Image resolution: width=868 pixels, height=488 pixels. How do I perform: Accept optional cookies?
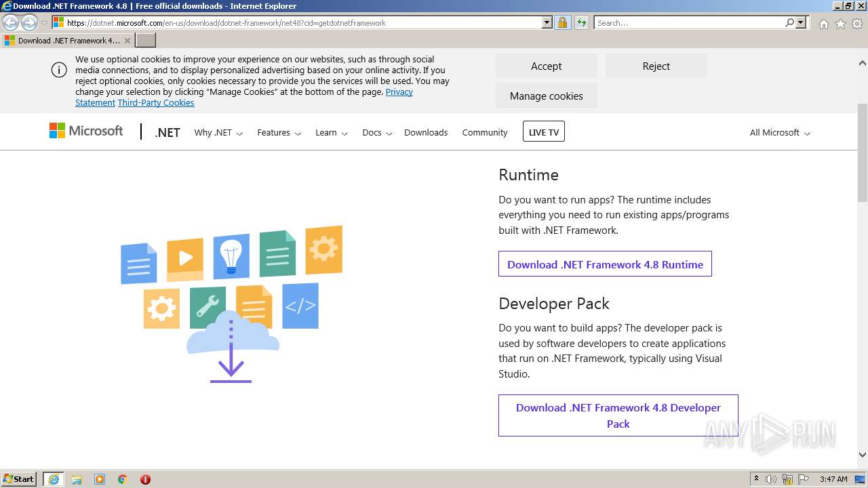(x=546, y=66)
